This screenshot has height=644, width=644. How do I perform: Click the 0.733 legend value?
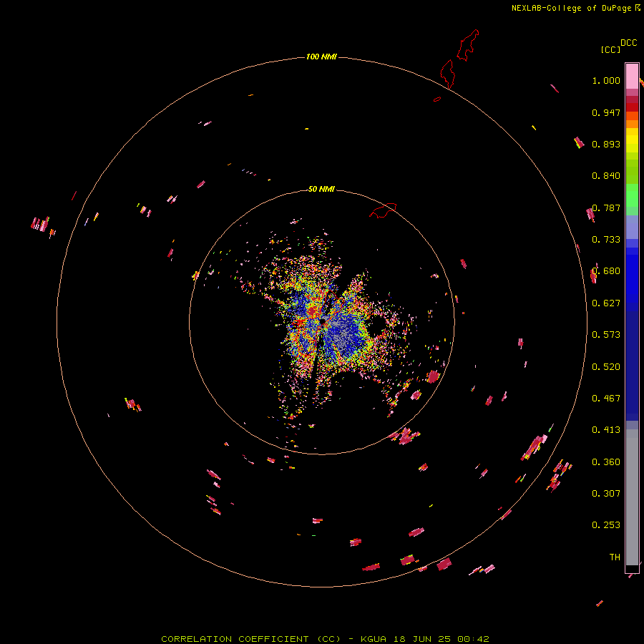coord(606,240)
